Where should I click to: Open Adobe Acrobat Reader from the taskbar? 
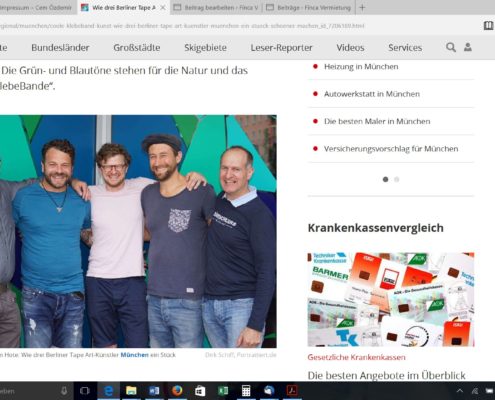[x=292, y=391]
